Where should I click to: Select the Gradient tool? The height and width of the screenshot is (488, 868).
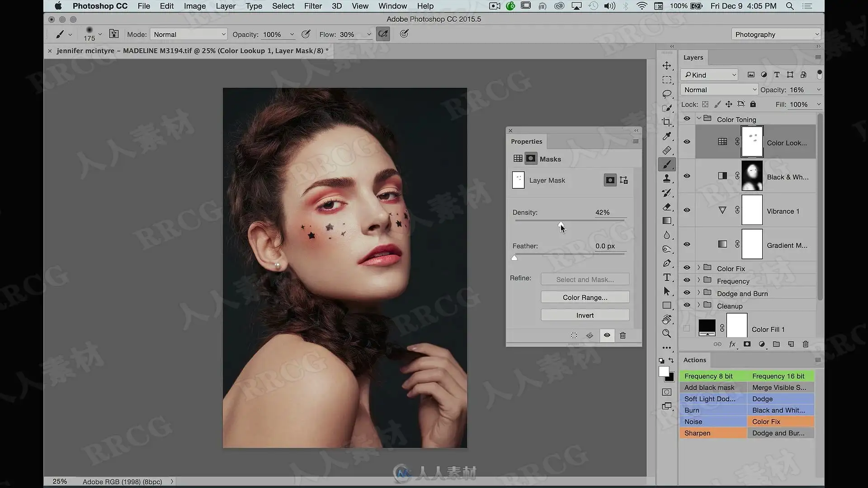pos(667,221)
